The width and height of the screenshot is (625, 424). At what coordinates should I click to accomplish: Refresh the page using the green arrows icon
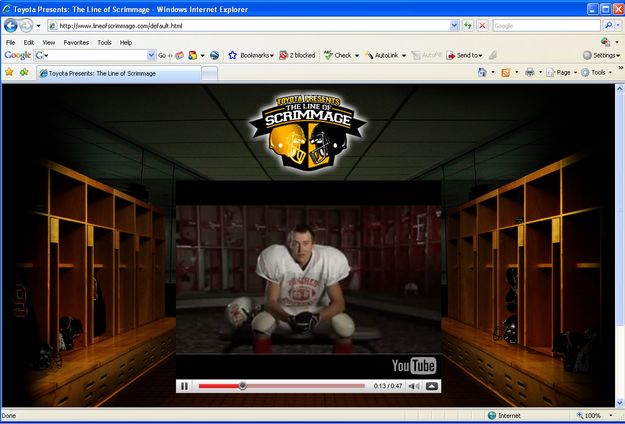468,26
